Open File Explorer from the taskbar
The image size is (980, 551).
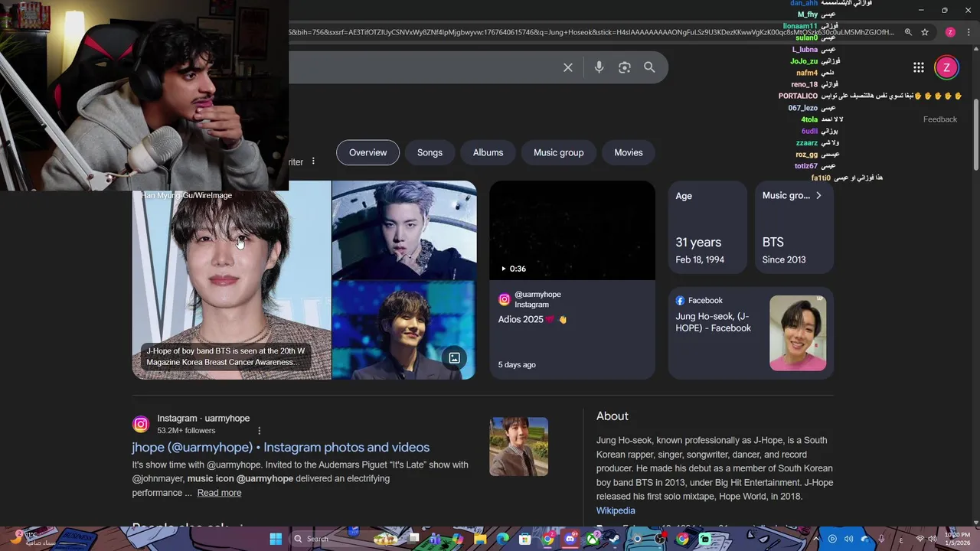pos(480,539)
